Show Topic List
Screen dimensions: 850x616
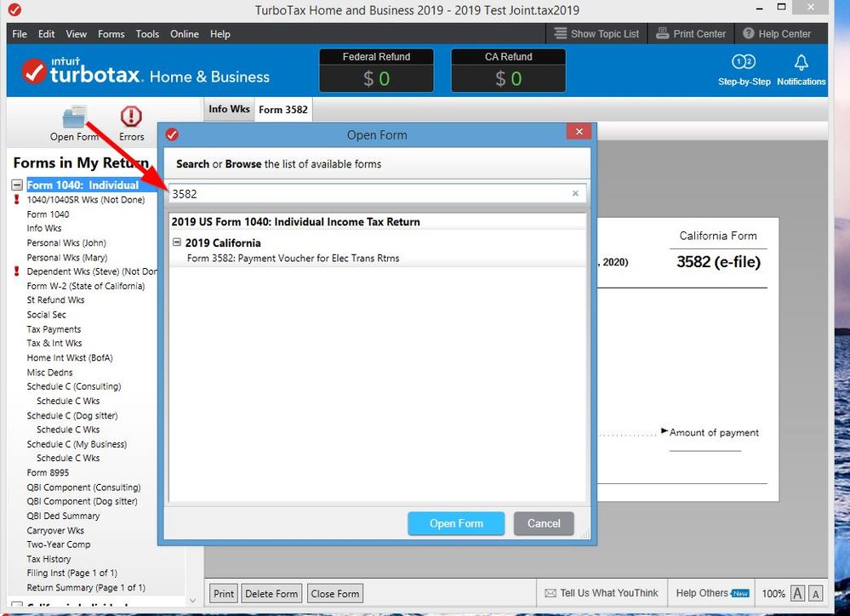tap(596, 34)
